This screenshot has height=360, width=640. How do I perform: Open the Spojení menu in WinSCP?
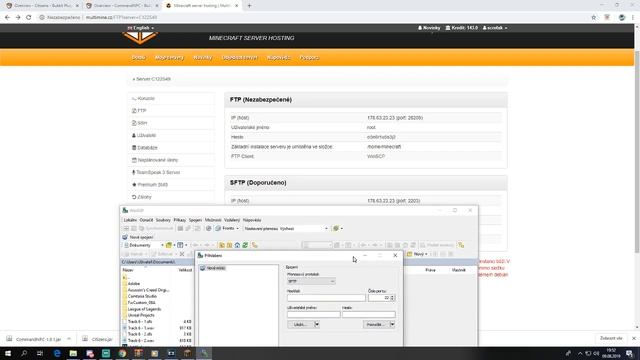click(x=195, y=220)
